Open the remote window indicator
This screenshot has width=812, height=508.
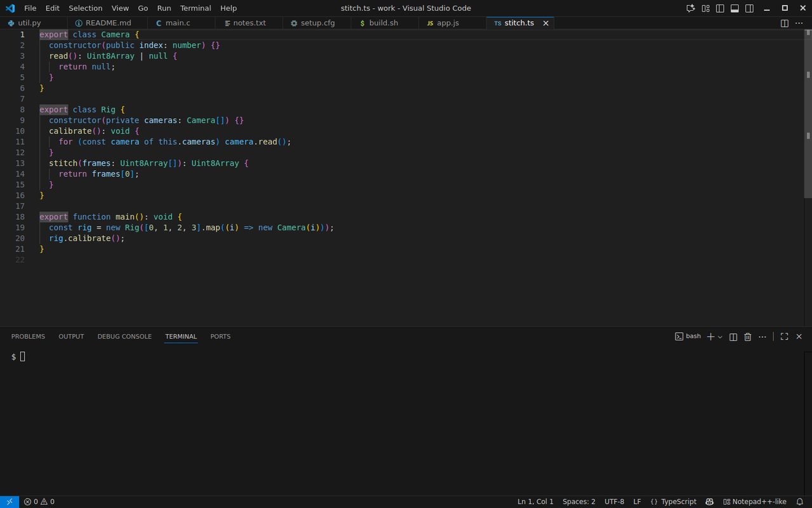click(9, 502)
